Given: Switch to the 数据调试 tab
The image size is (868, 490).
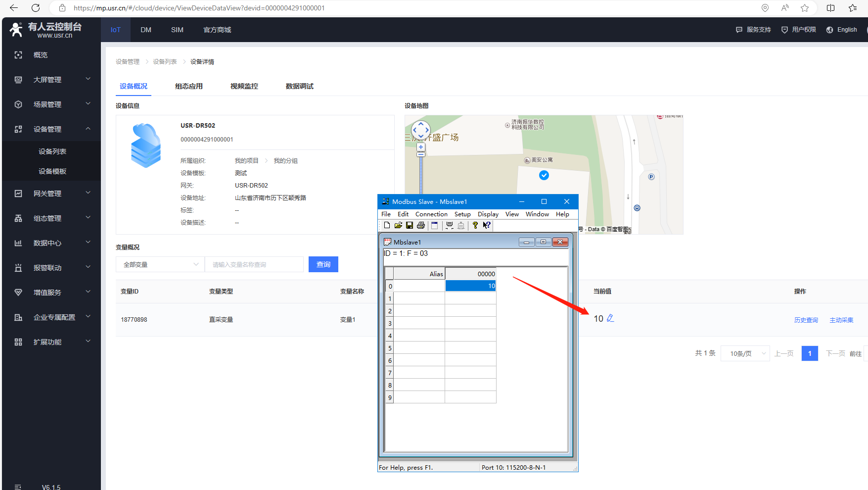Looking at the screenshot, I should pos(299,86).
